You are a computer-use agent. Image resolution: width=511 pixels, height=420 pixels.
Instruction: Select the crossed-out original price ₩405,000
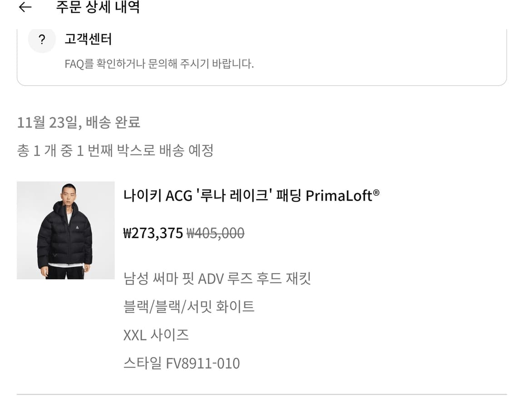(x=215, y=232)
